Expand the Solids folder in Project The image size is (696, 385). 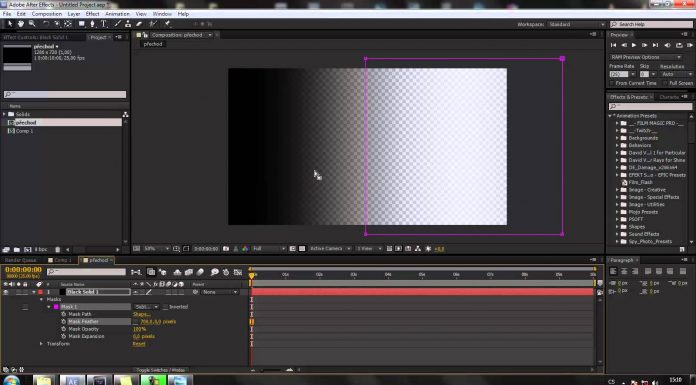(4, 114)
